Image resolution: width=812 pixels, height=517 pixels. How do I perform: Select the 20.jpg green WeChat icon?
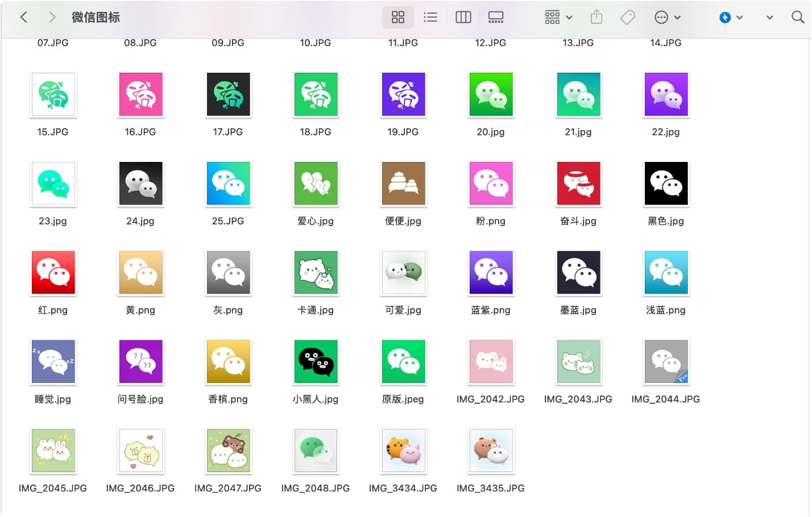click(491, 94)
